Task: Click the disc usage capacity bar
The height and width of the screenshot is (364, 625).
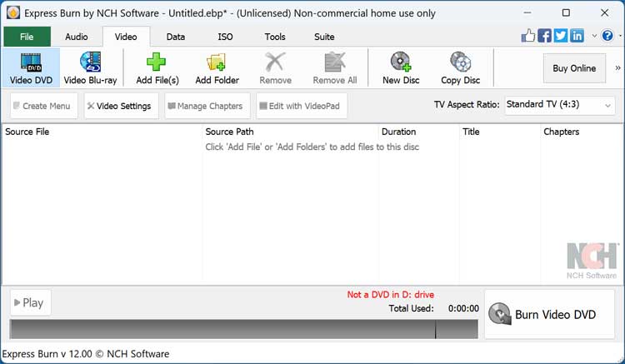Action: click(x=243, y=329)
